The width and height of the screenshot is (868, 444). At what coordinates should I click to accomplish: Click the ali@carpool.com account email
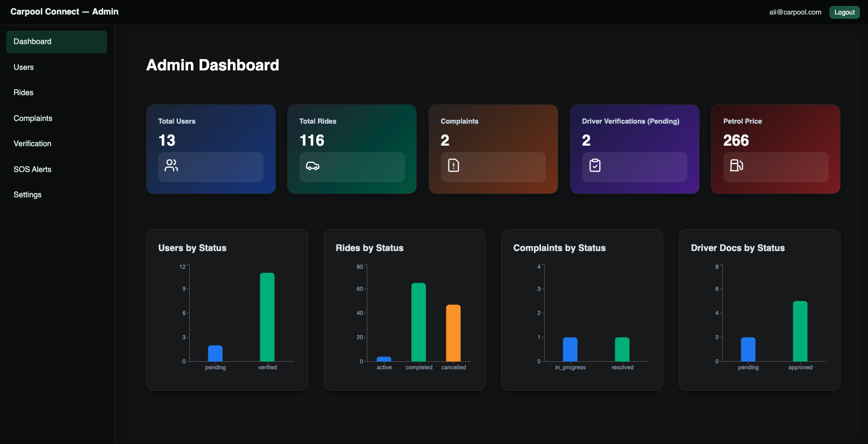795,12
